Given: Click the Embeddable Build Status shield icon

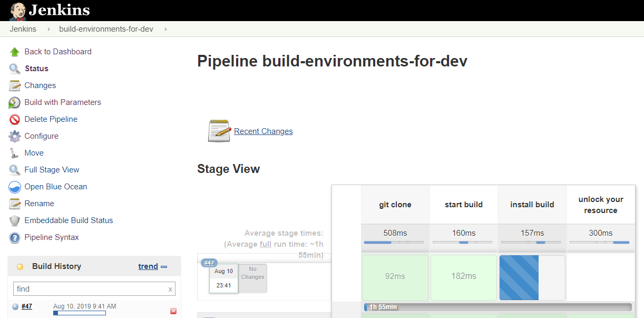Looking at the screenshot, I should [x=15, y=220].
